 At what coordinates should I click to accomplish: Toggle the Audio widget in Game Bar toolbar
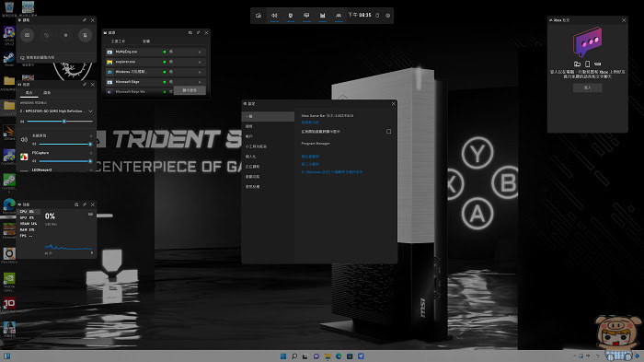[274, 16]
